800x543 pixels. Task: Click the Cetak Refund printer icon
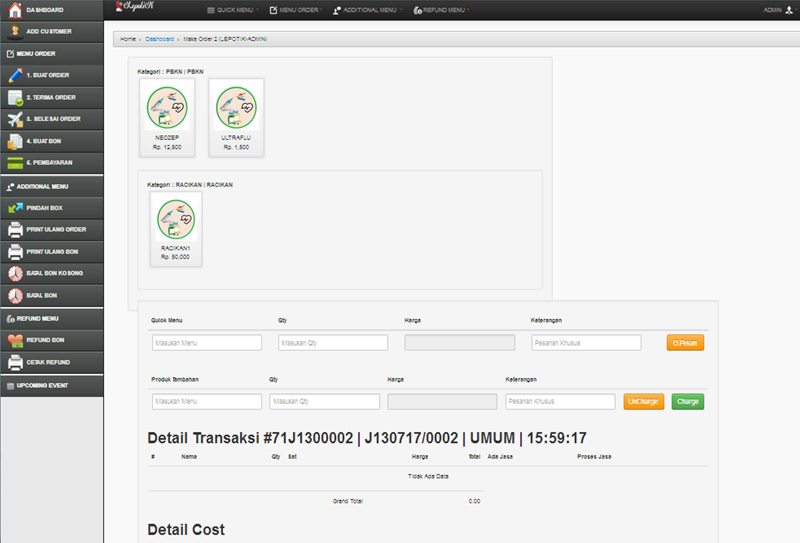click(x=15, y=362)
